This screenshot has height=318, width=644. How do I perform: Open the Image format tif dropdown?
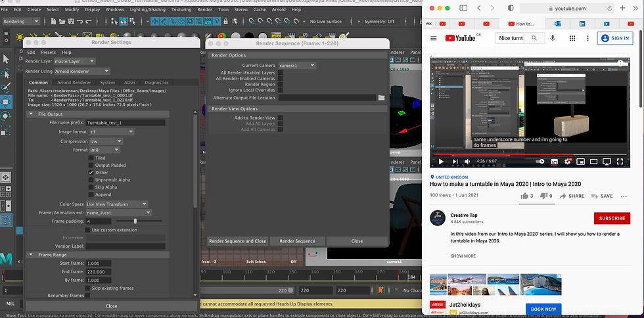click(110, 132)
